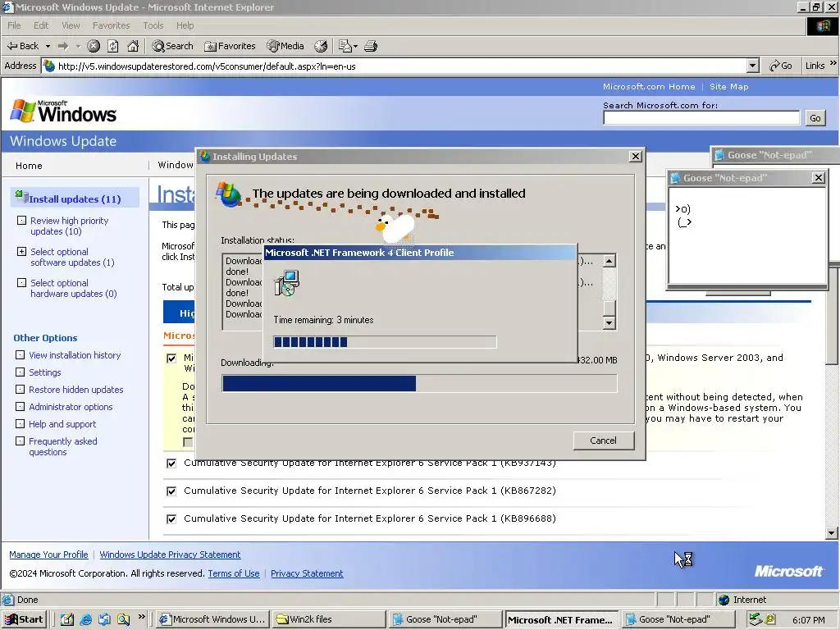
Task: Click the Manage Your Profile link
Action: coord(48,555)
